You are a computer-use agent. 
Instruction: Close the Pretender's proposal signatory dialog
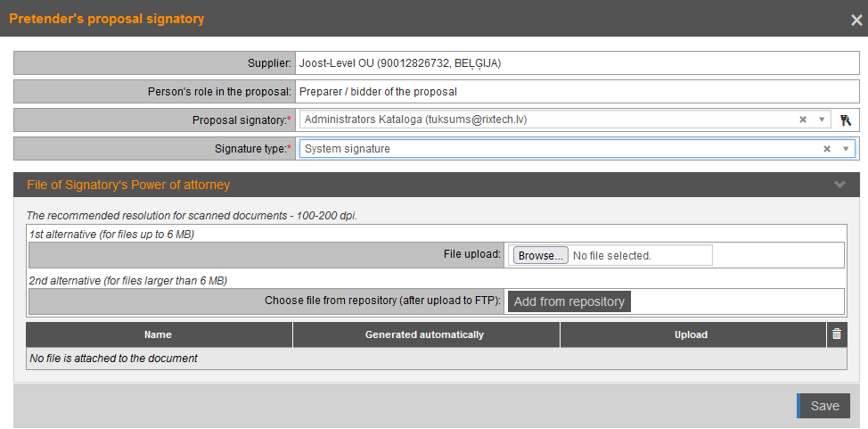(856, 20)
